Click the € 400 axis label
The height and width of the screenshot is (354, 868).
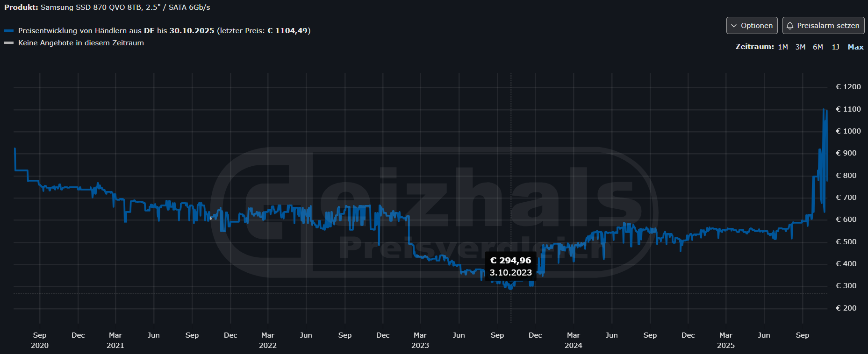coord(846,264)
